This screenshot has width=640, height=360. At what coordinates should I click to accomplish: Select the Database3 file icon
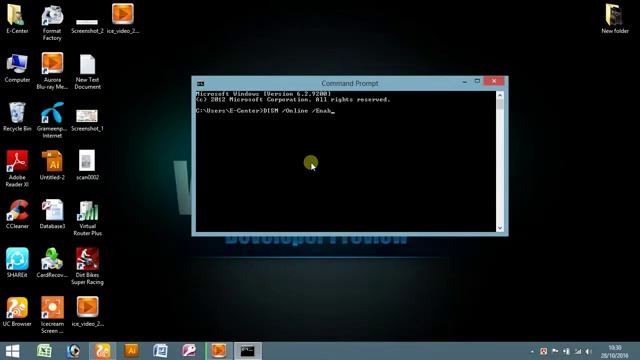[52, 214]
